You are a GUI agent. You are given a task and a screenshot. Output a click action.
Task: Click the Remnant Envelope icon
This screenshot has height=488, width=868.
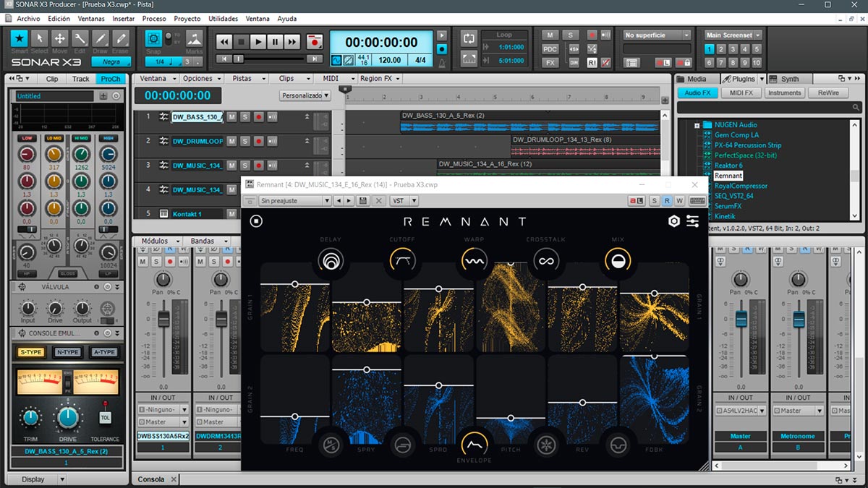474,443
